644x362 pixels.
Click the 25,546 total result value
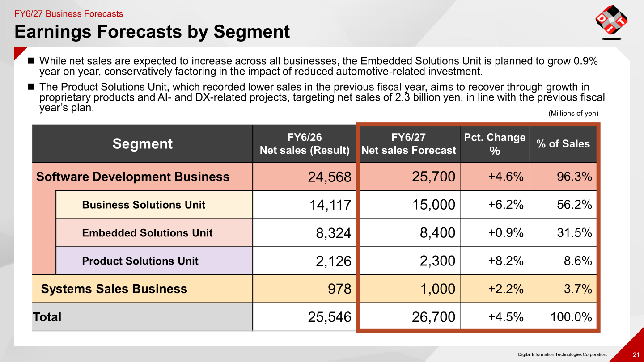pyautogui.click(x=330, y=317)
